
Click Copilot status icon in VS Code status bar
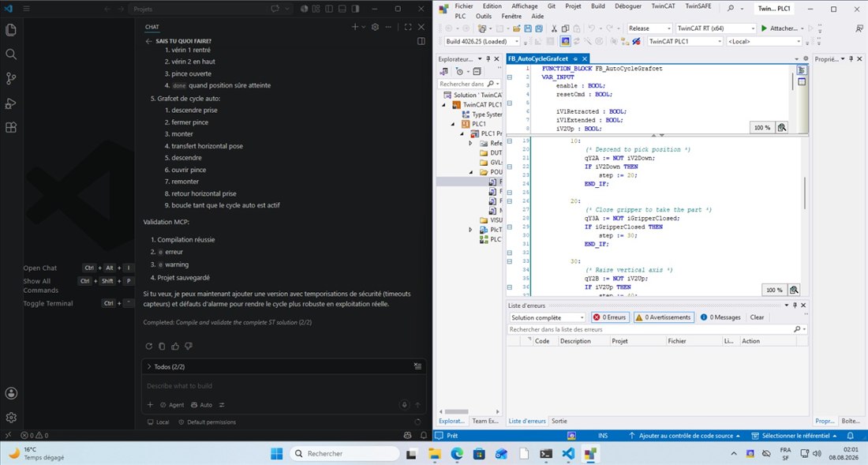(408, 436)
